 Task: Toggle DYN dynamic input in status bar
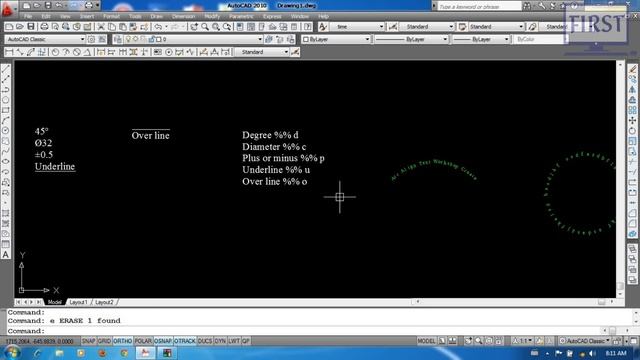[x=220, y=341]
